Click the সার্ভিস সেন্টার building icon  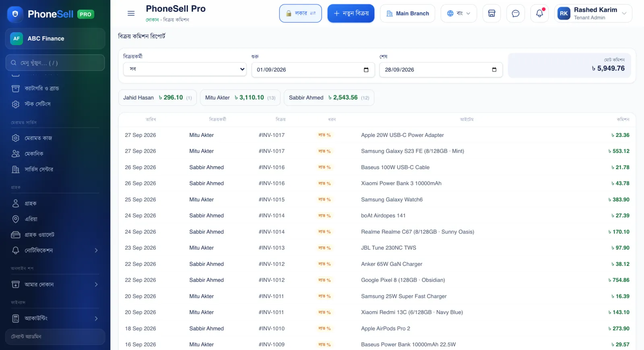(16, 170)
